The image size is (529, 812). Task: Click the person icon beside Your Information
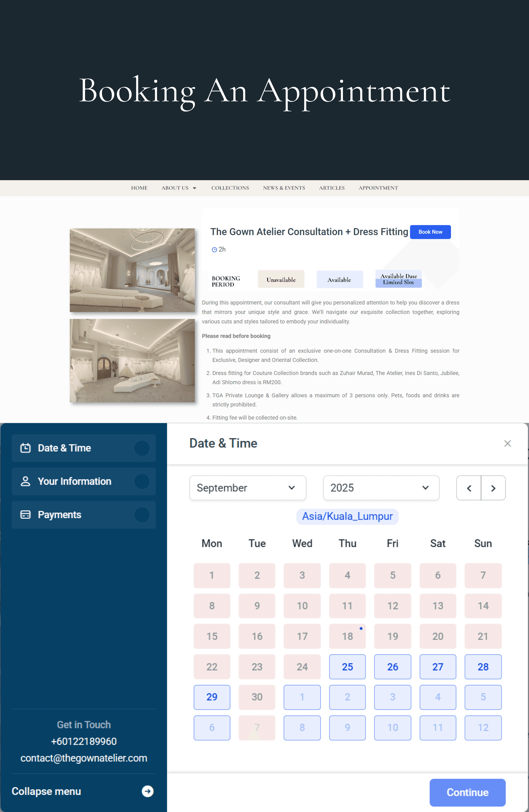26,481
